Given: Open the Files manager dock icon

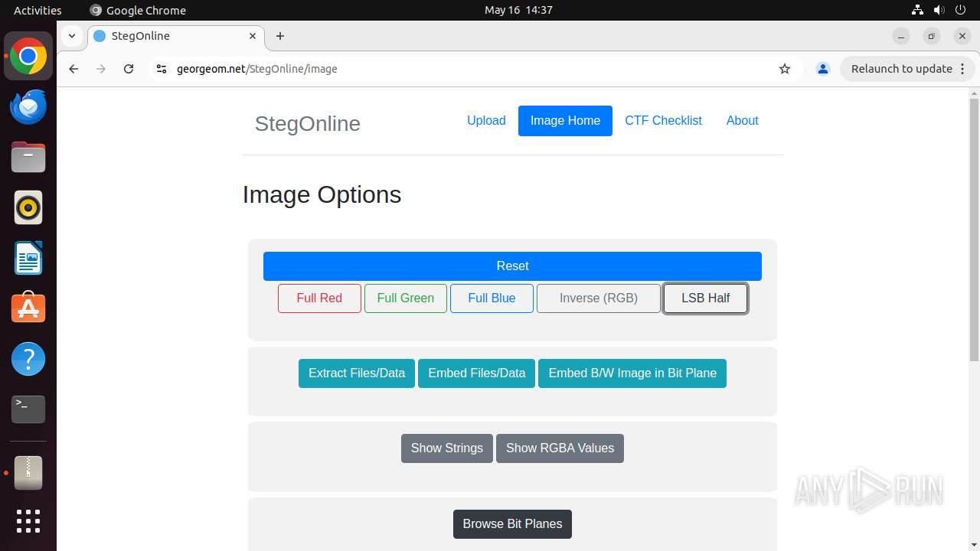Looking at the screenshot, I should [28, 158].
